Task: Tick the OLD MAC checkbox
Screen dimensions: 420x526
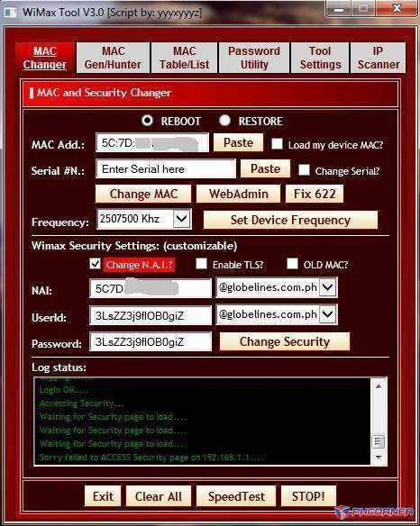Action: 292,264
